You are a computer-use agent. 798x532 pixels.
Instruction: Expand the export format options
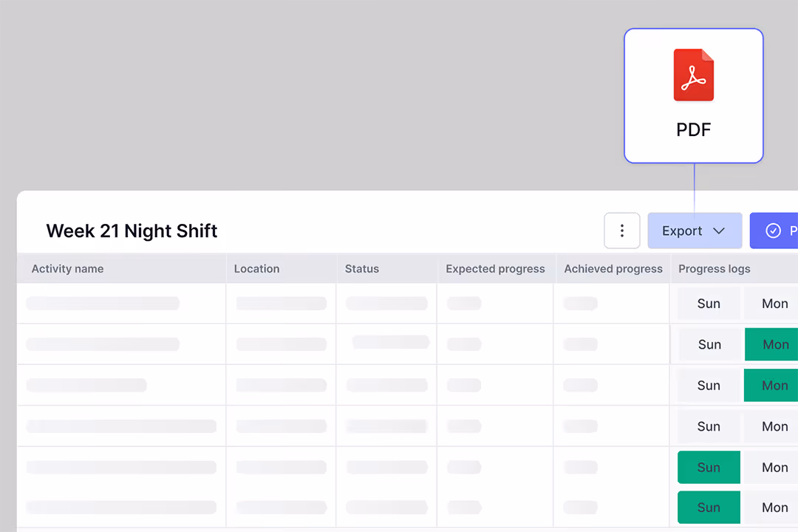695,231
